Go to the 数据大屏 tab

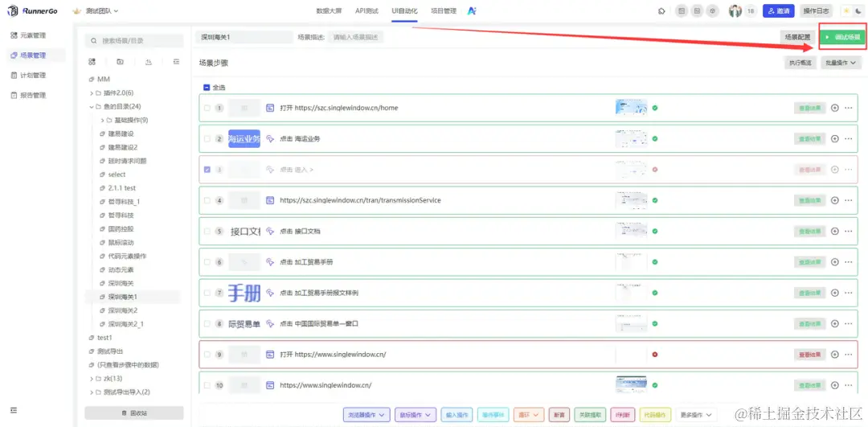[327, 10]
